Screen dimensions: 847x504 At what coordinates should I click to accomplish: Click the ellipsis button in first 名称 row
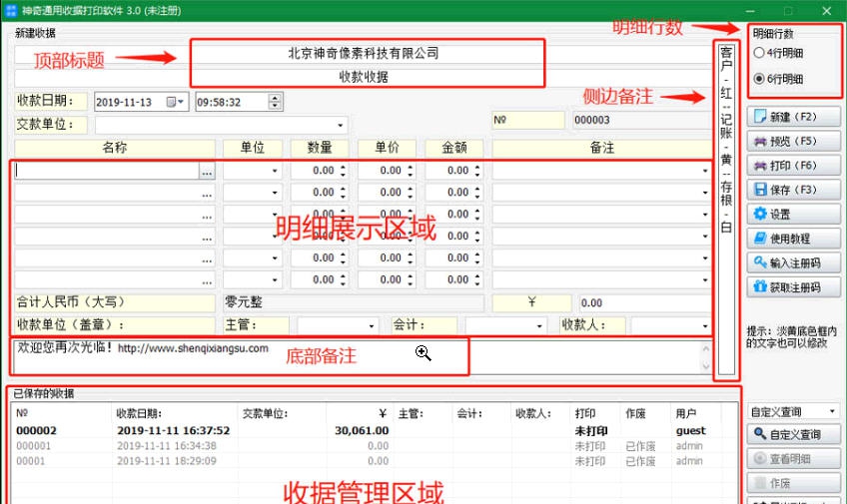(207, 172)
